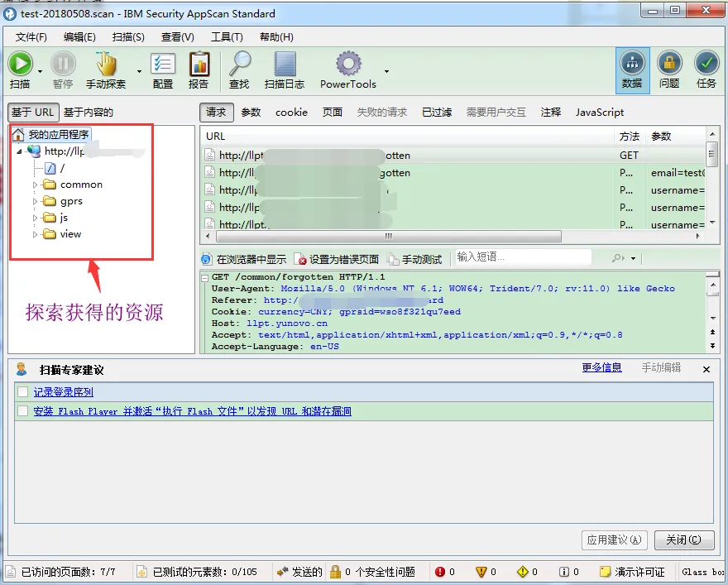The width and height of the screenshot is (728, 585).
Task: Expand the gprs folder tree node
Action: pos(36,201)
